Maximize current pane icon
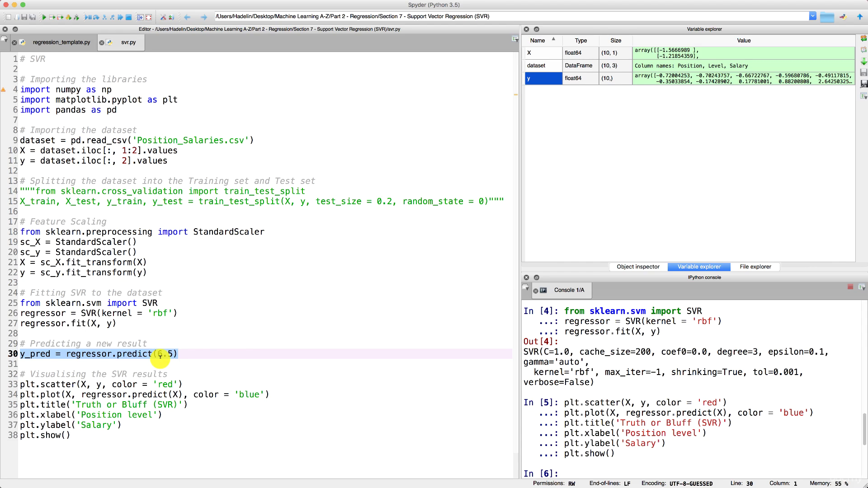This screenshot has width=868, height=488. [140, 17]
